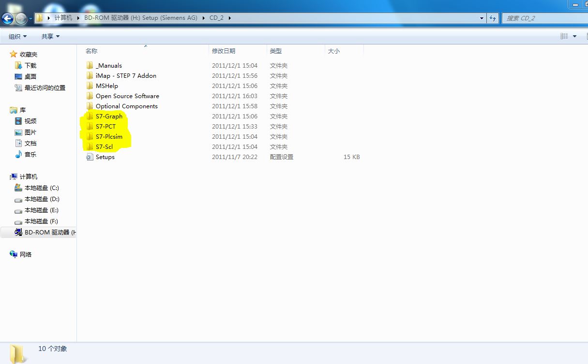Click the 图片 library icon

click(x=18, y=132)
